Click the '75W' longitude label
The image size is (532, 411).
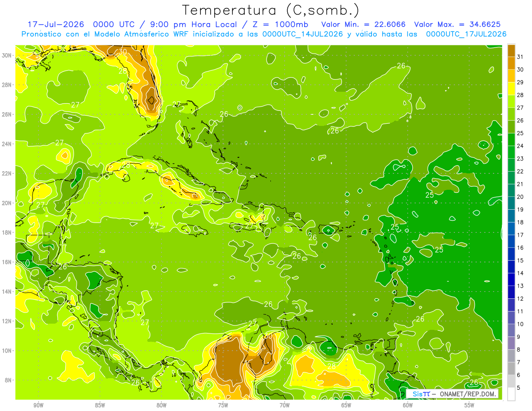coord(223,405)
